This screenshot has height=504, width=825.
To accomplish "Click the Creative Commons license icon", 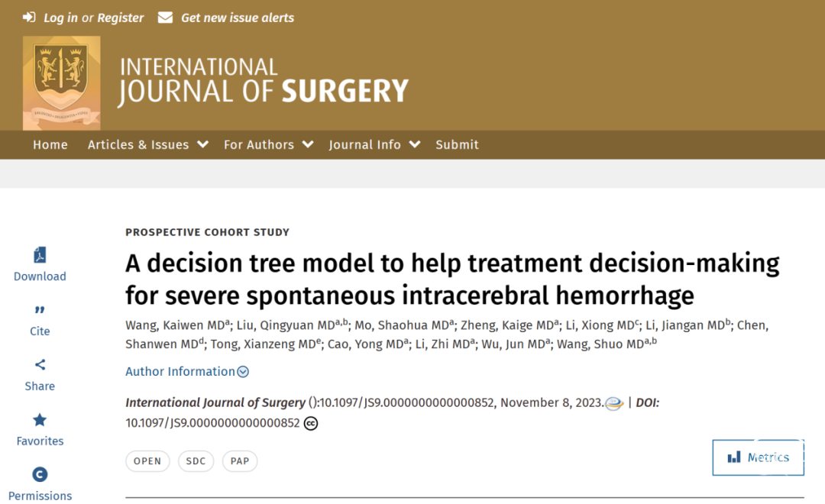I will pyautogui.click(x=311, y=423).
